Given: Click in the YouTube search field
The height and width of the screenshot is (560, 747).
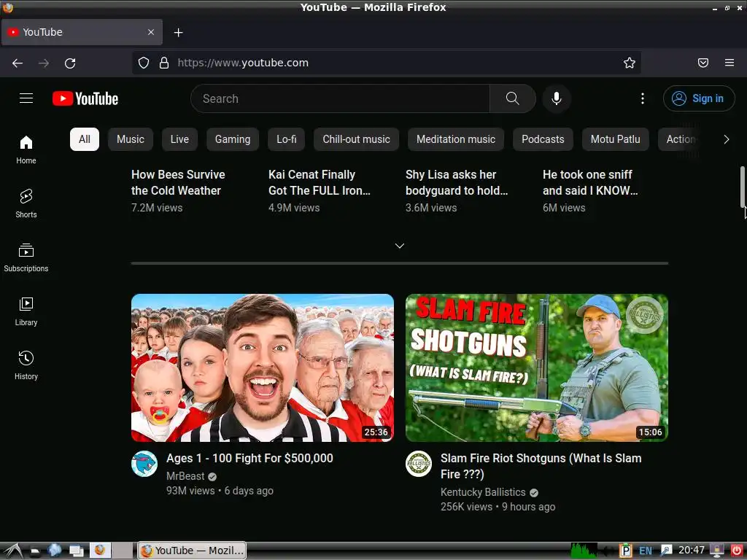Looking at the screenshot, I should [340, 98].
